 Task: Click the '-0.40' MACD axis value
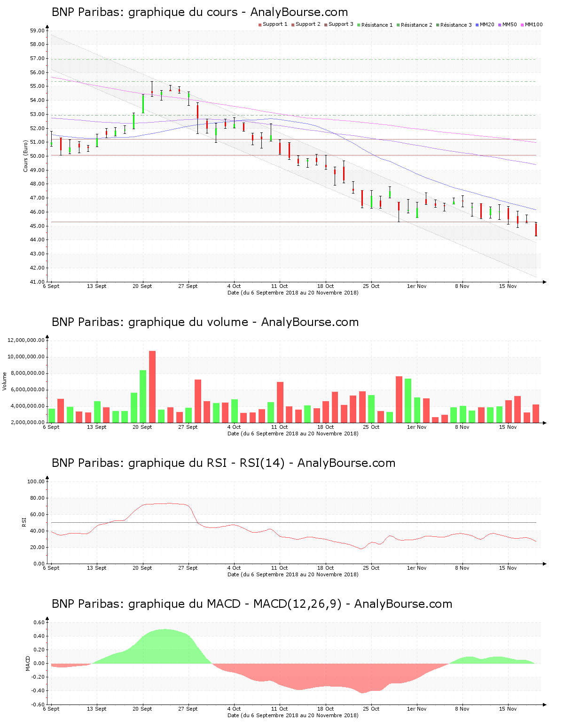click(x=38, y=691)
